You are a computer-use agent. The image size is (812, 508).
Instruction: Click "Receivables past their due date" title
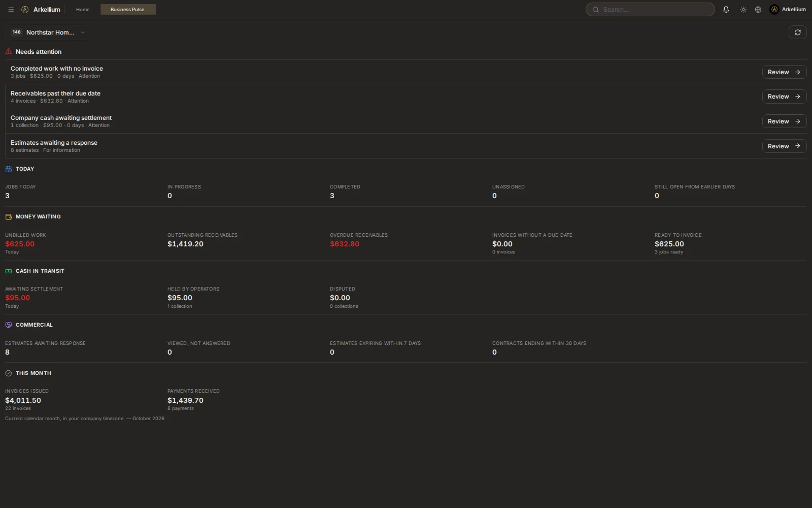pos(55,93)
